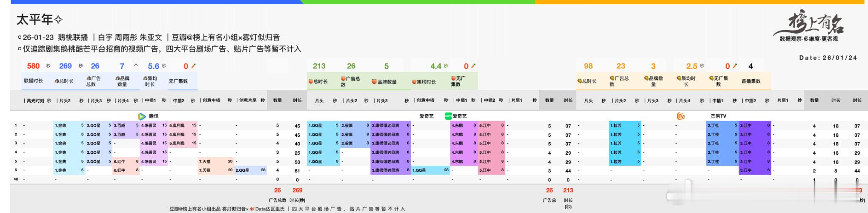Click Mango TV 3.江中 cell in row 6
The height and width of the screenshot is (213, 868).
pos(755,170)
